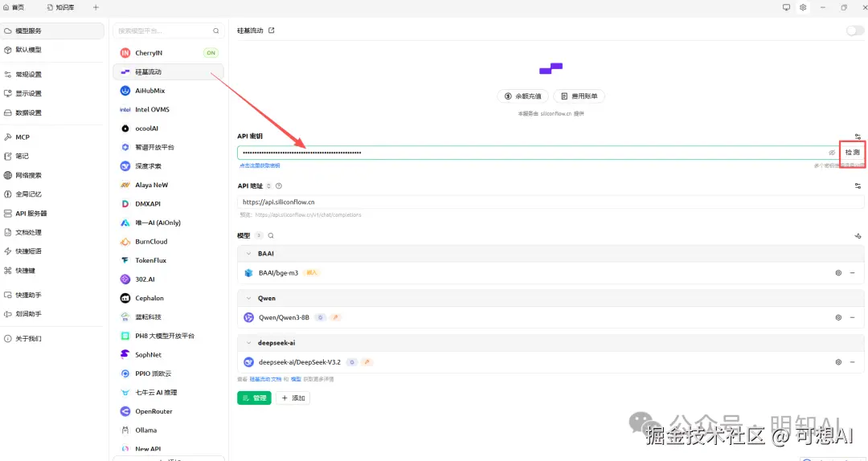Image resolution: width=868 pixels, height=461 pixels.
Task: Select the 蓝耘科技 provider
Action: [168, 317]
